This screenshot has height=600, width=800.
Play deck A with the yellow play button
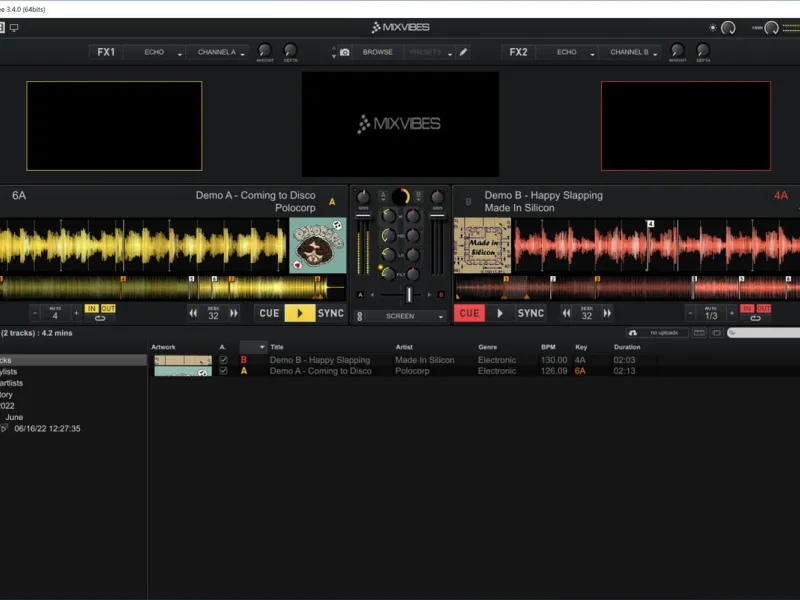coord(299,313)
